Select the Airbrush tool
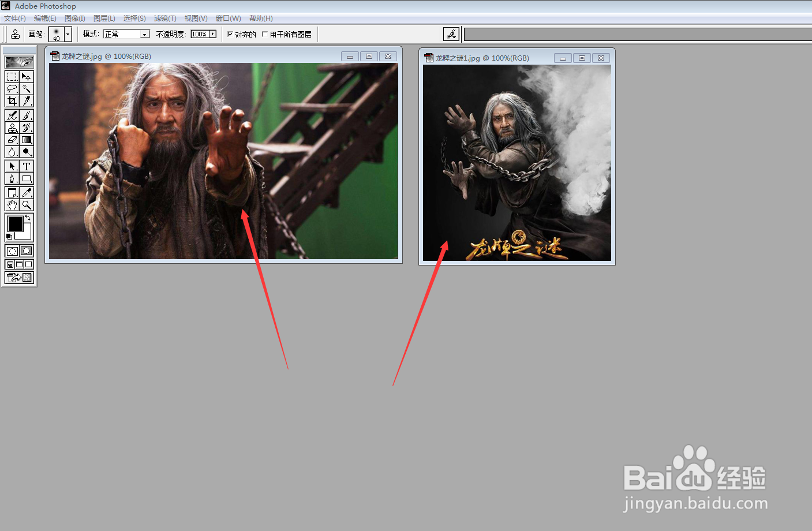This screenshot has width=812, height=531. pyautogui.click(x=12, y=115)
